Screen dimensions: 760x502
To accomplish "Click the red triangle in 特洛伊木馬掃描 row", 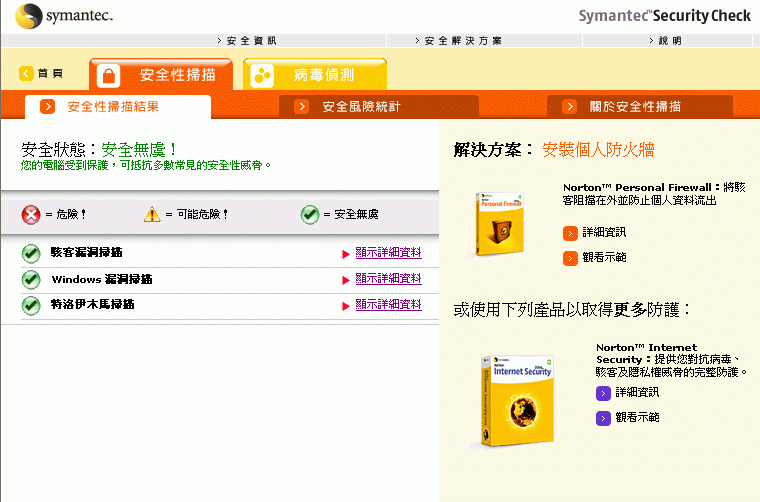I will pos(346,306).
